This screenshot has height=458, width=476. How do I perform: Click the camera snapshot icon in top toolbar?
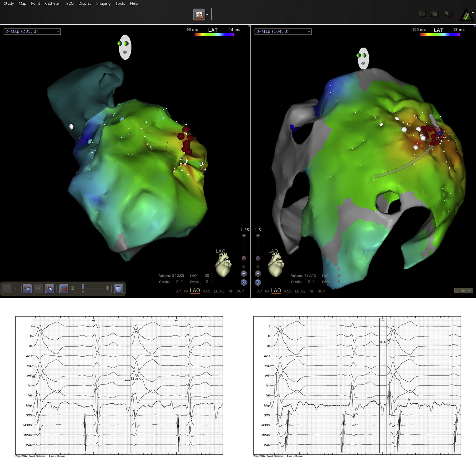[199, 14]
